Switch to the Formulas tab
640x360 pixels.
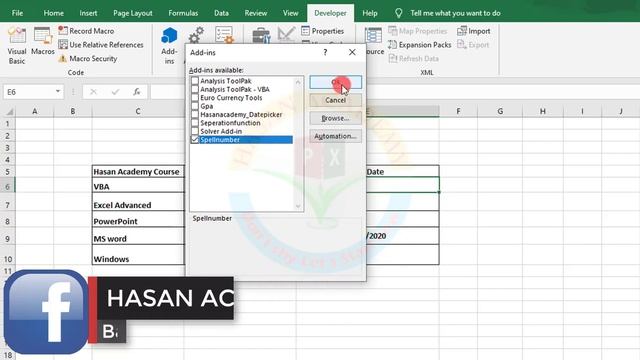point(183,13)
